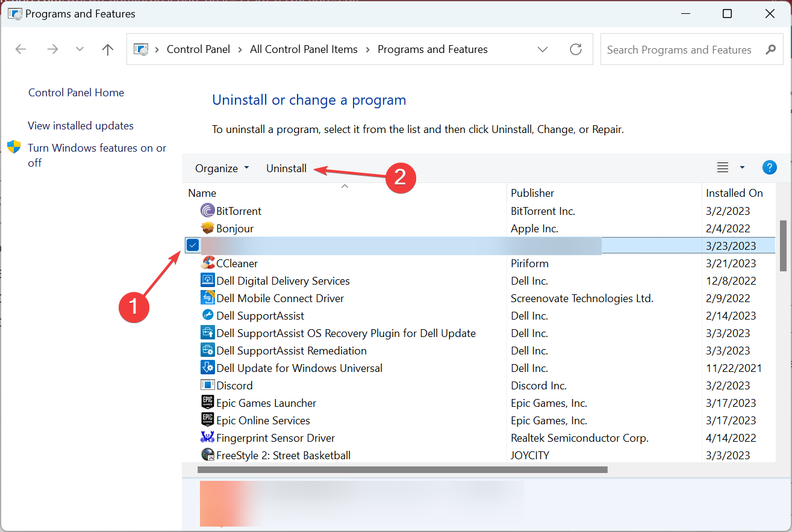This screenshot has height=532, width=792.
Task: Click the Uninstall toolbar button
Action: [x=286, y=168]
